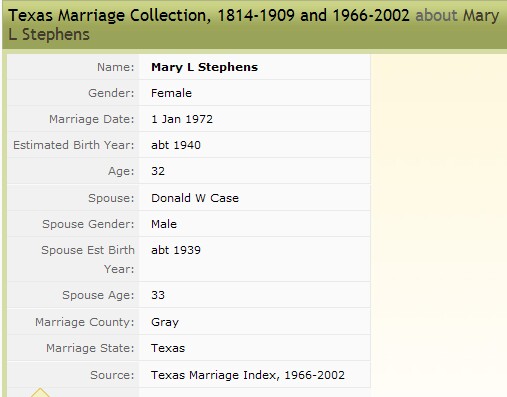Select the Female gender value
Image resolution: width=507 pixels, height=397 pixels.
click(x=171, y=93)
